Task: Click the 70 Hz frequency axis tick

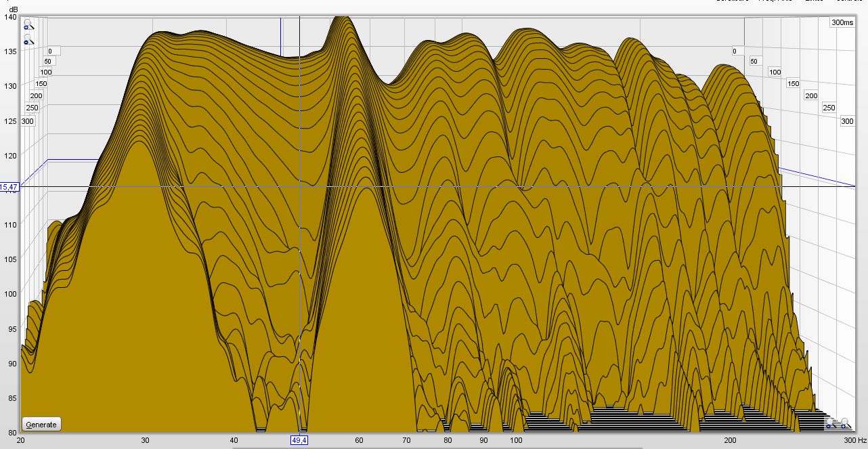Action: click(406, 440)
